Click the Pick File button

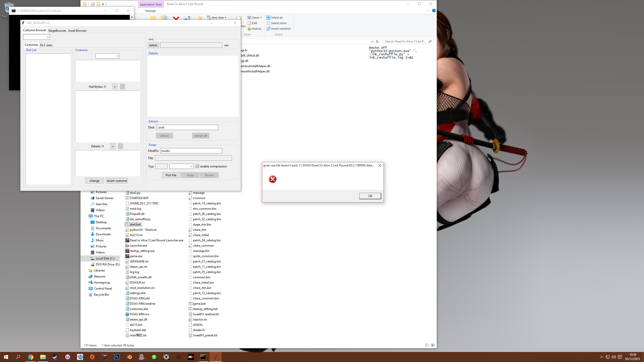pyautogui.click(x=171, y=175)
